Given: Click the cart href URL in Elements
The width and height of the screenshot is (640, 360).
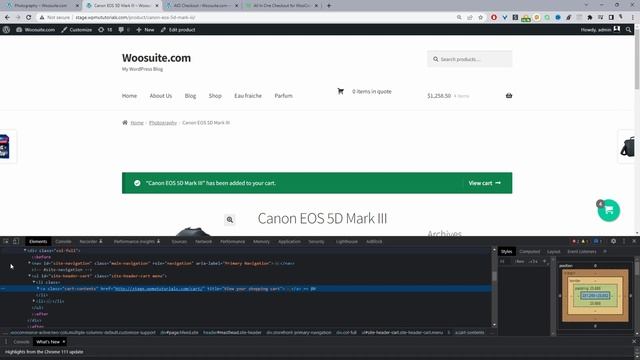Looking at the screenshot, I should coord(159,289).
